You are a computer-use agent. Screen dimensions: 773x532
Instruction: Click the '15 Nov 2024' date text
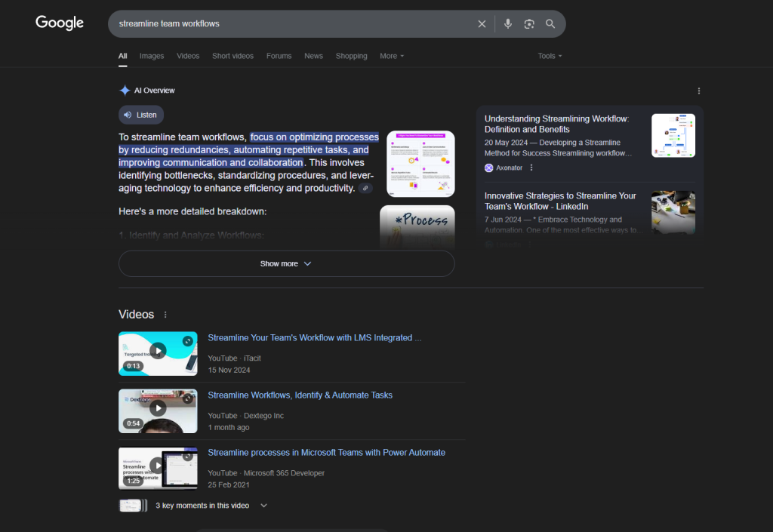[229, 370]
